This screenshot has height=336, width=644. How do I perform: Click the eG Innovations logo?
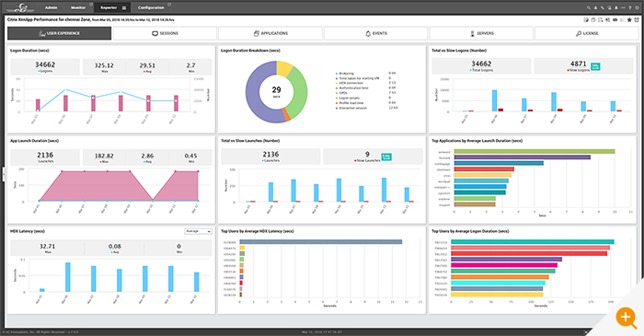[20, 7]
